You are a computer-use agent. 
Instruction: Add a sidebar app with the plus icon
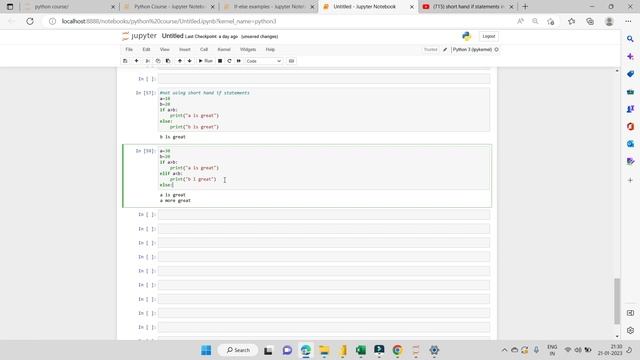tap(630, 180)
